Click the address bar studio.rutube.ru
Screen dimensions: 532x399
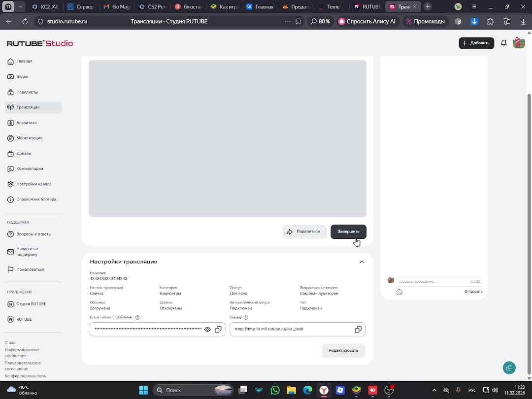tap(67, 21)
